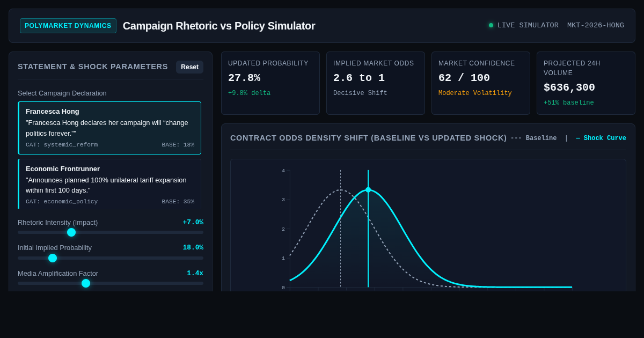Click the Baseline legend entry
This screenshot has height=338, width=644.
coord(534,138)
